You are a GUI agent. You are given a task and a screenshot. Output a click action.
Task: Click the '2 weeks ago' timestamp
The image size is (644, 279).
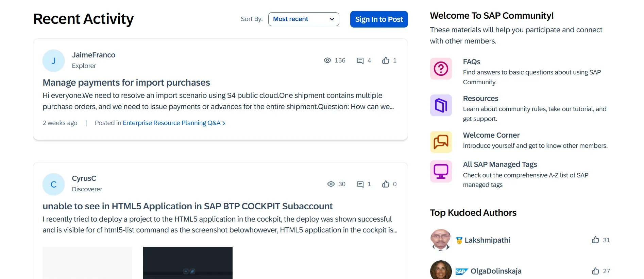60,123
